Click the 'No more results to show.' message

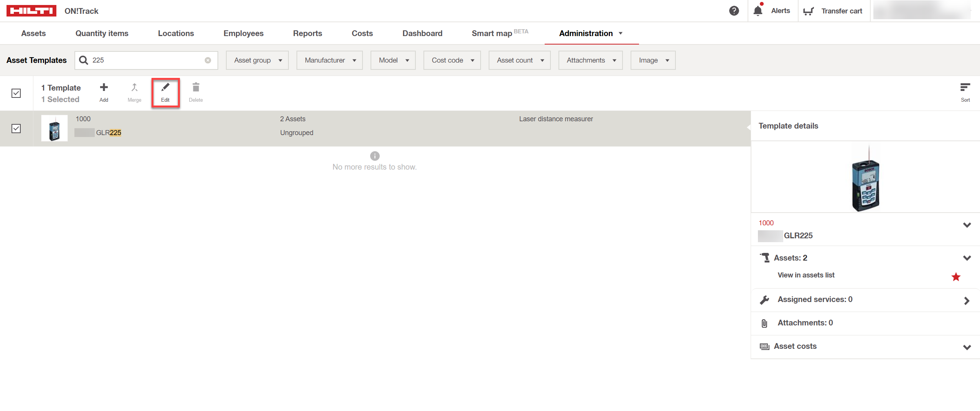[374, 167]
